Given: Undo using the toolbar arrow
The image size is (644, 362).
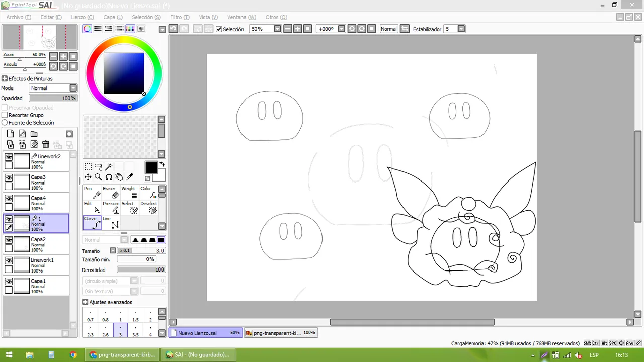Looking at the screenshot, I should click(x=173, y=29).
